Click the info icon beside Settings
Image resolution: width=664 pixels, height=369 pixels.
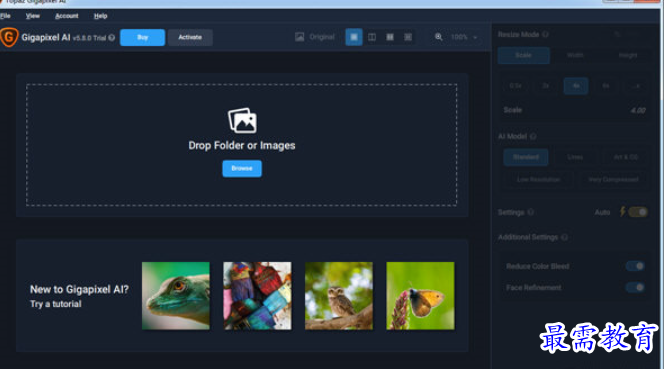531,212
